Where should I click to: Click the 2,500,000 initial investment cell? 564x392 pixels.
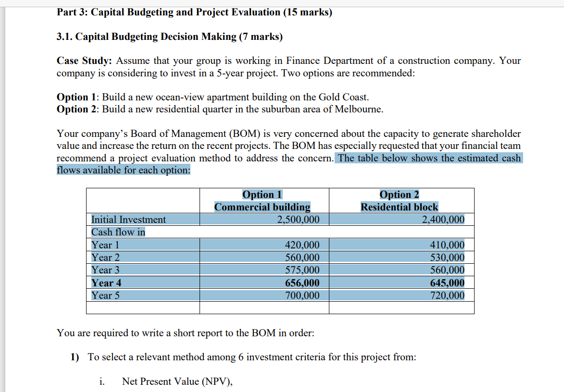coord(298,220)
